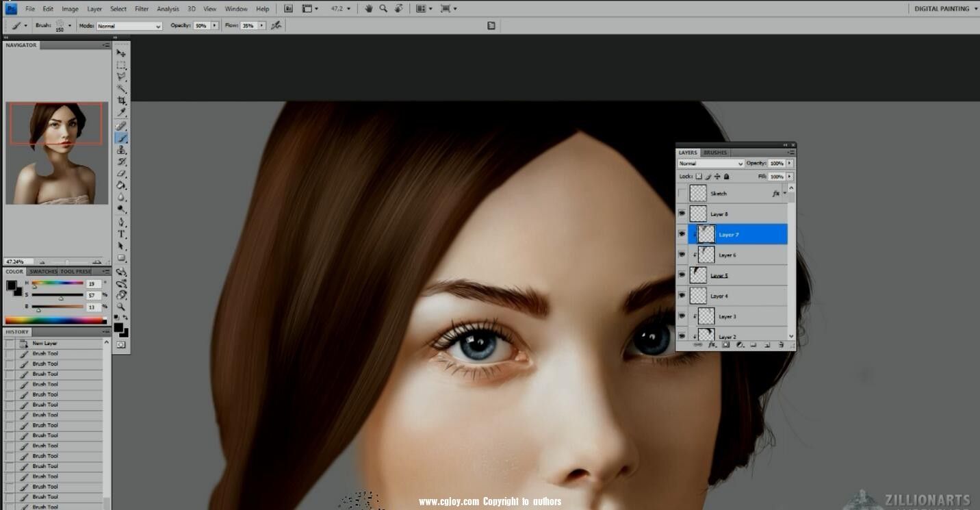Open layer Opacity arrow in Layers panel

point(790,164)
